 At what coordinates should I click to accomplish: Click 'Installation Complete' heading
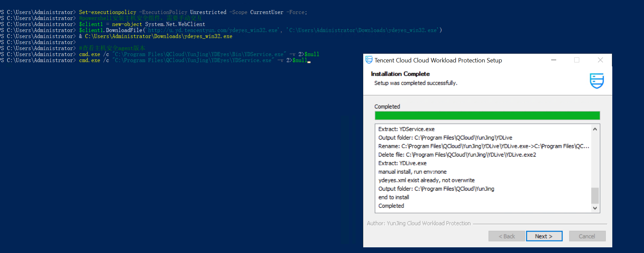(400, 74)
